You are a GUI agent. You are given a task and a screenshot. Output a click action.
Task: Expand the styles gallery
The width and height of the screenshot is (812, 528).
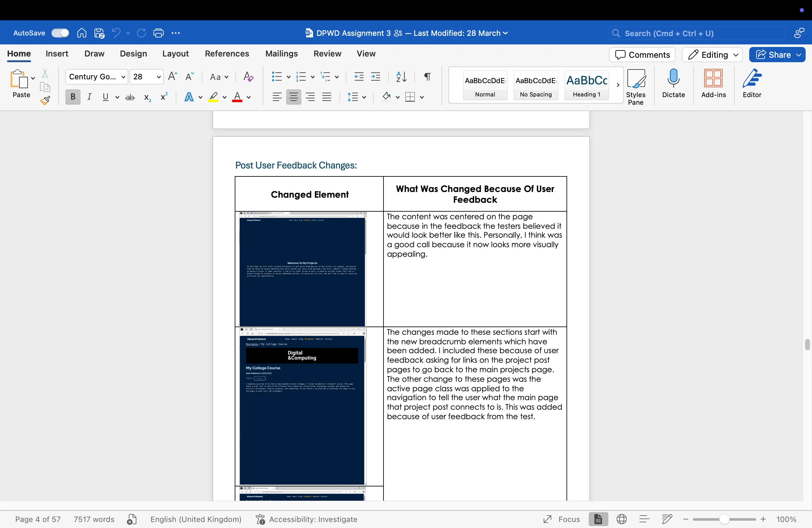pyautogui.click(x=618, y=85)
